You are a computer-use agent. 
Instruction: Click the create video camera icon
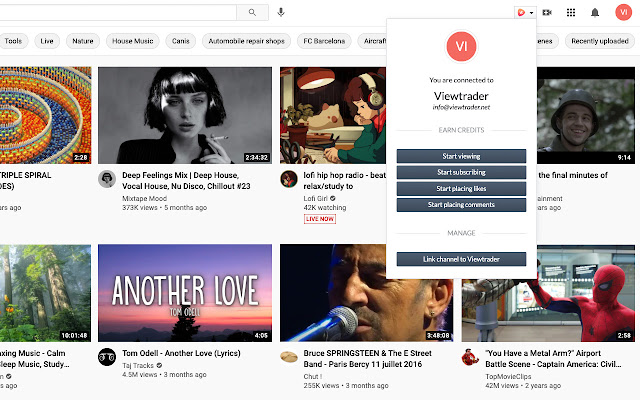tap(547, 12)
